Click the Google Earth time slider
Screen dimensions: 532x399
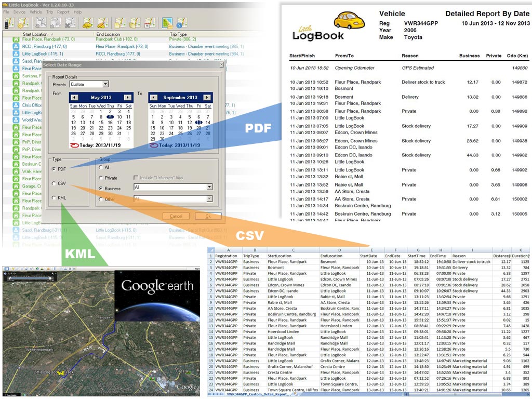(31, 278)
